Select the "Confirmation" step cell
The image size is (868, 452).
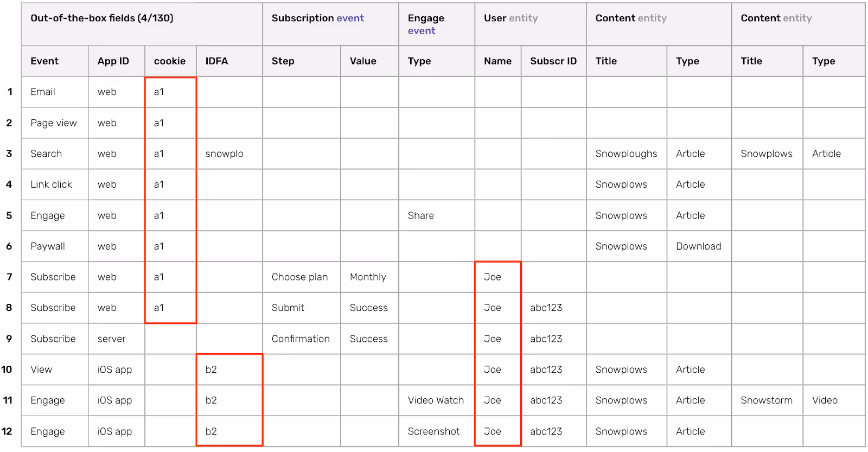coord(301,339)
